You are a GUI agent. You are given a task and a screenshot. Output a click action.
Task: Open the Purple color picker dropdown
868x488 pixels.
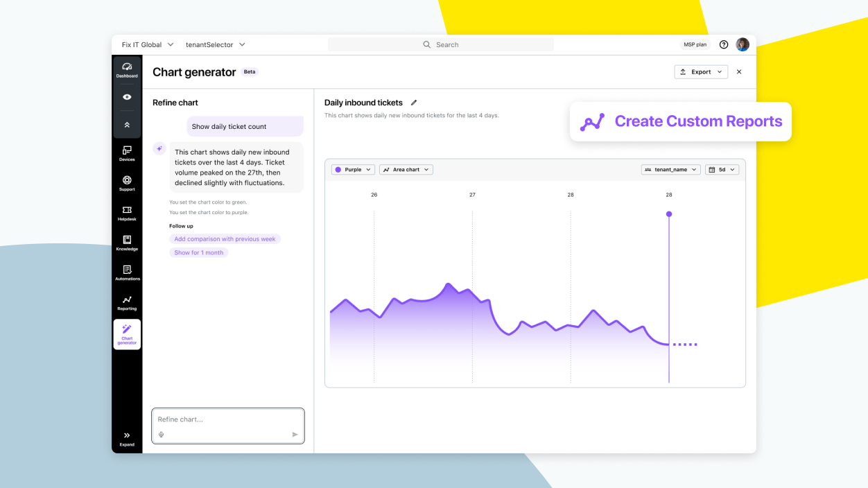352,169
